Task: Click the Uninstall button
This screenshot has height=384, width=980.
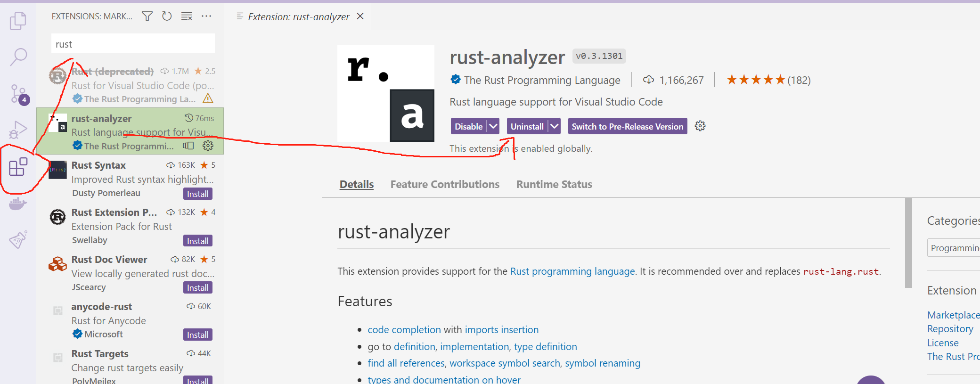Action: pyautogui.click(x=527, y=126)
